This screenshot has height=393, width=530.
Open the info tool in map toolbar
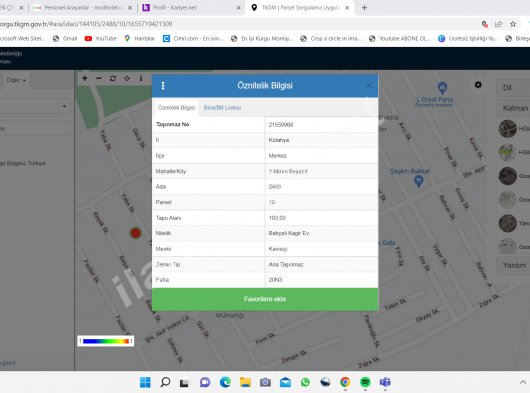pyautogui.click(x=141, y=78)
